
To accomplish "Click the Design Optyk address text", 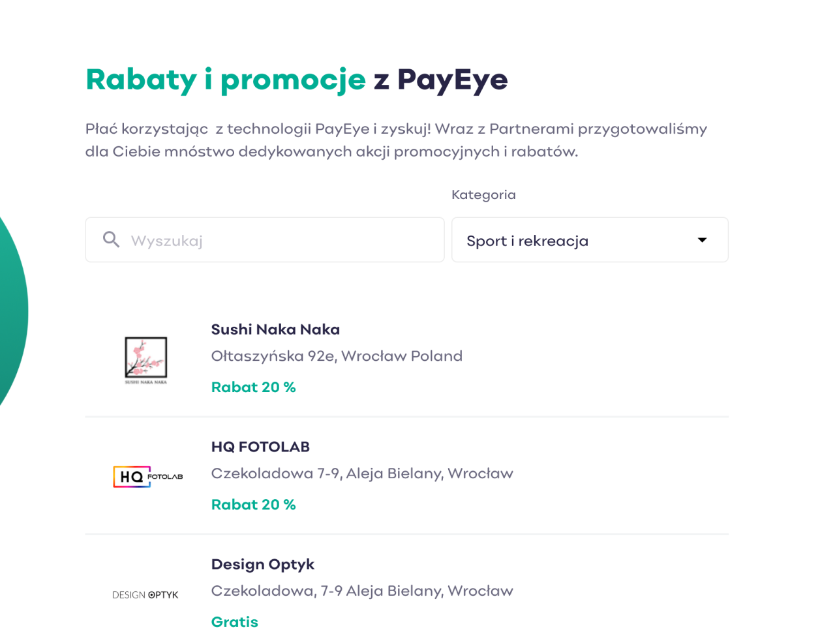I will [x=362, y=591].
